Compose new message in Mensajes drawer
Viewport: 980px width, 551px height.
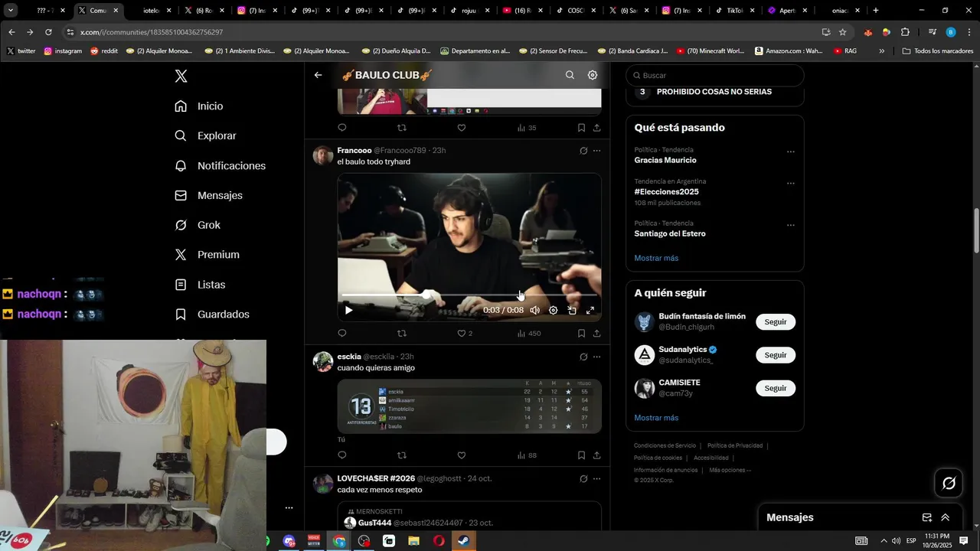point(927,518)
